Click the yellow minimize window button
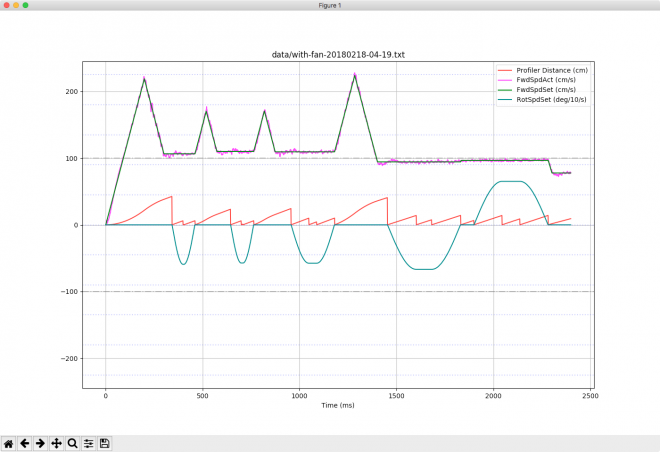 click(20, 5)
